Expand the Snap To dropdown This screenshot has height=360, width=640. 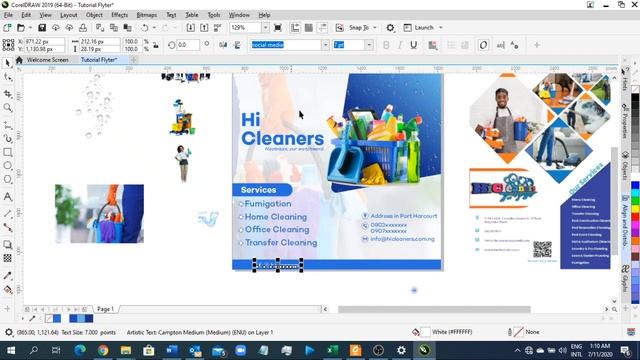pos(375,28)
